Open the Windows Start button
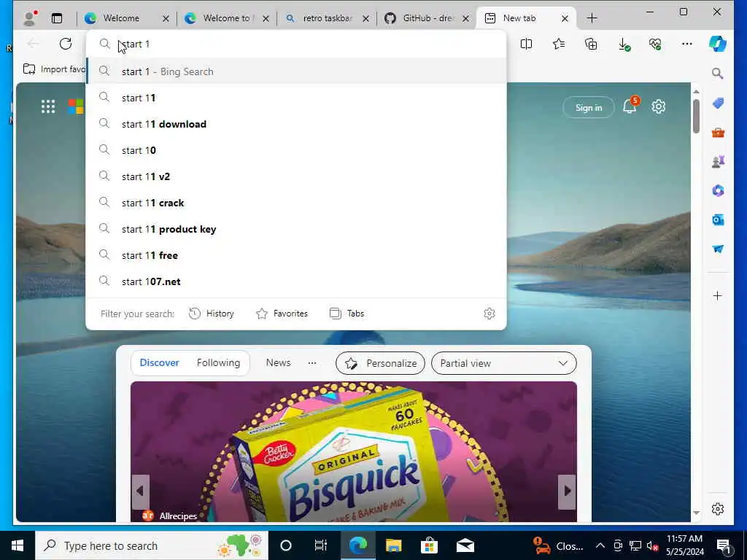The width and height of the screenshot is (747, 560). (x=18, y=545)
